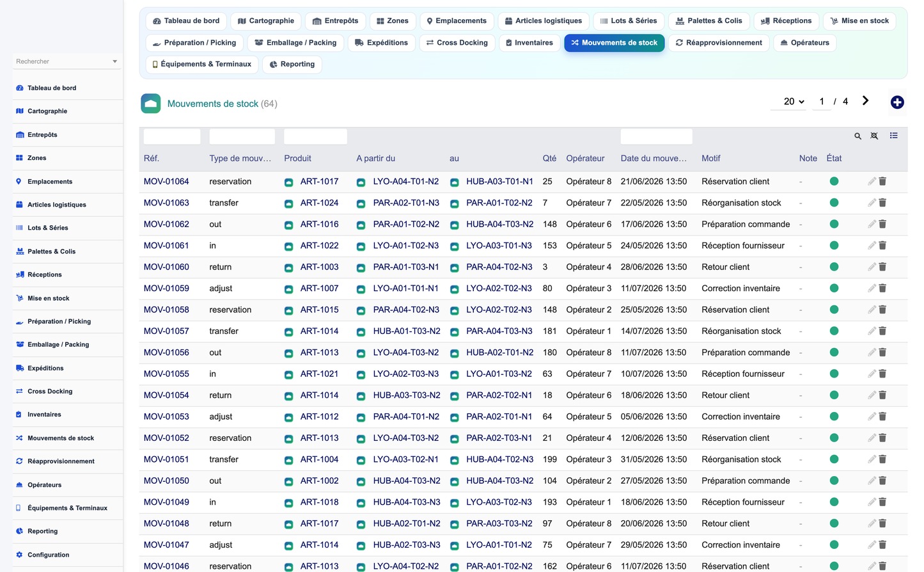This screenshot has width=924, height=572.
Task: Click product icon beside ART-1017 in MOV-01064 row
Action: [288, 182]
